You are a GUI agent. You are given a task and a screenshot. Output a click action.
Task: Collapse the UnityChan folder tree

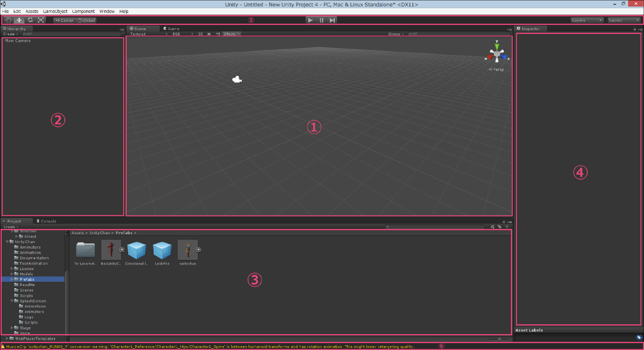(x=7, y=242)
